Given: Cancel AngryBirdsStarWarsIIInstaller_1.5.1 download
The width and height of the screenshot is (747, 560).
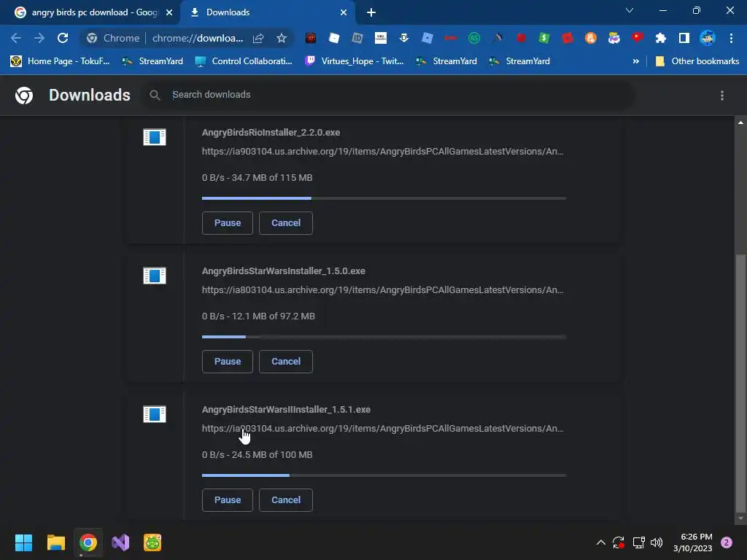Looking at the screenshot, I should click(x=286, y=500).
